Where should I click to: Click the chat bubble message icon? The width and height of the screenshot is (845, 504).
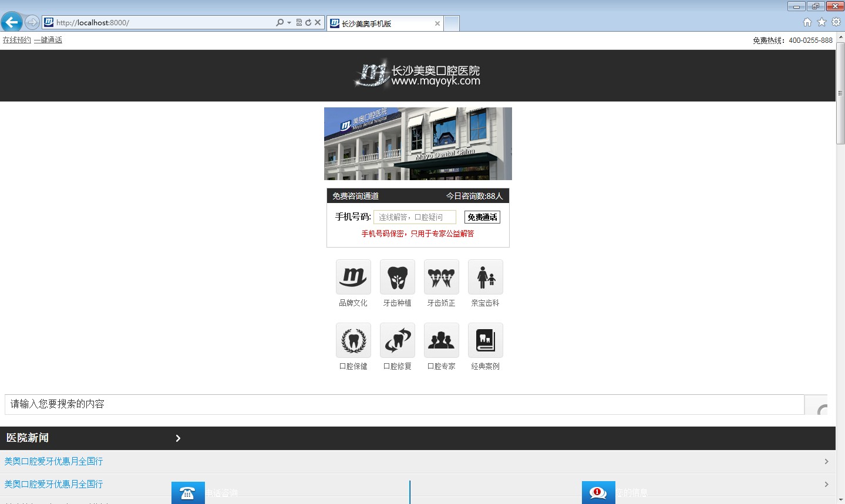pos(598,493)
